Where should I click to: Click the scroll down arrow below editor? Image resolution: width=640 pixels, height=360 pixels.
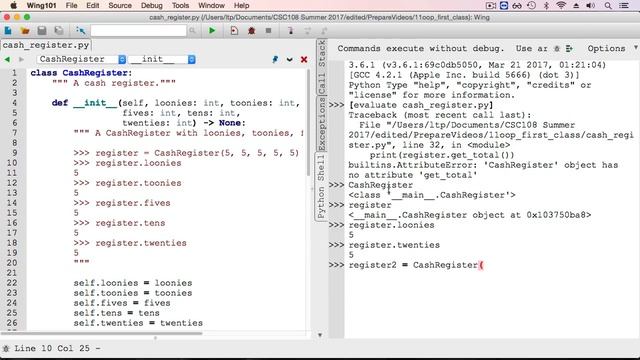click(x=320, y=335)
